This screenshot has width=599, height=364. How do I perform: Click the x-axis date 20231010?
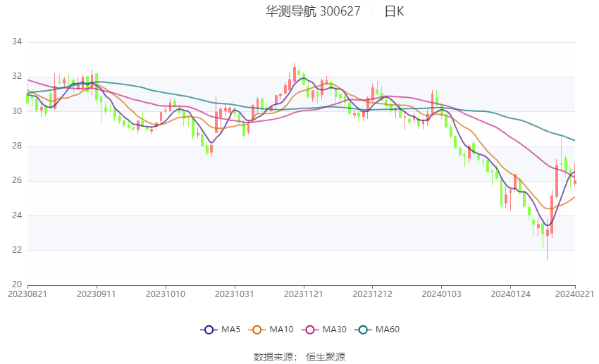pos(166,294)
